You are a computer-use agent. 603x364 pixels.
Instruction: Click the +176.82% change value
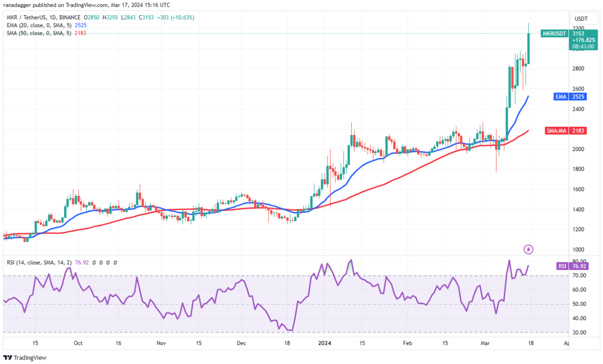pos(584,40)
